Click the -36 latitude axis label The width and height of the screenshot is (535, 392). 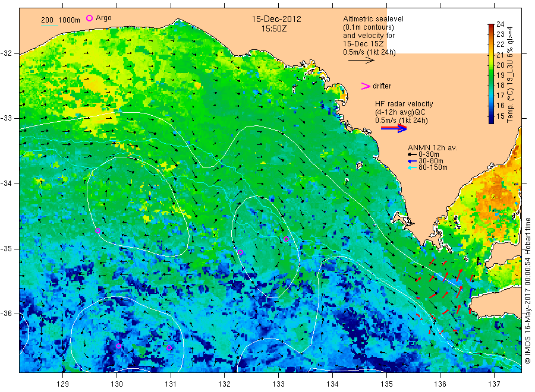[6, 314]
